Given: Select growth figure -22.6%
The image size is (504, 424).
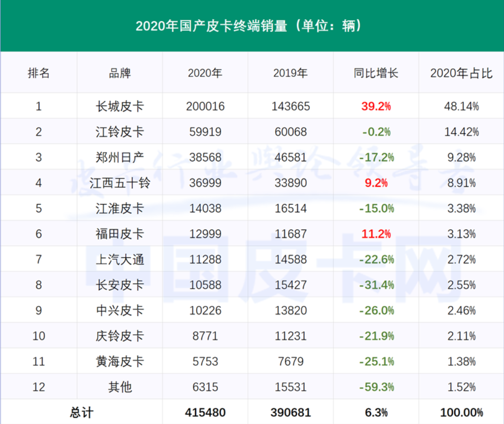Looking at the screenshot, I should tap(376, 259).
